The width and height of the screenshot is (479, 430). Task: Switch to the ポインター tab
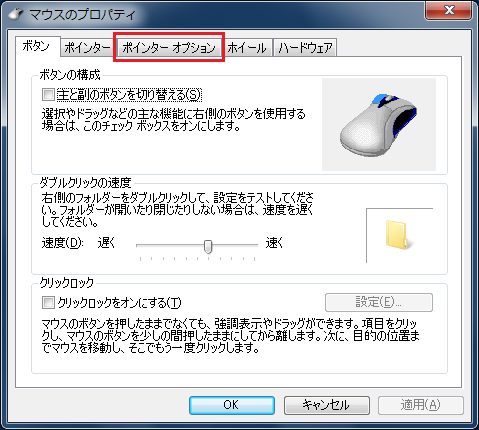(87, 48)
